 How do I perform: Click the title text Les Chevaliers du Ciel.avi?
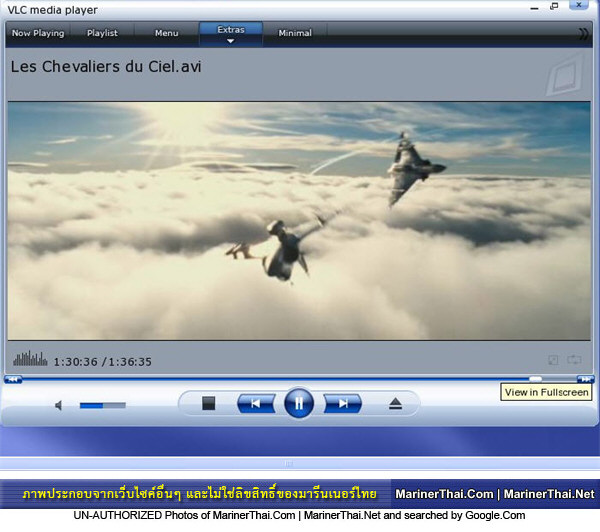[x=106, y=67]
